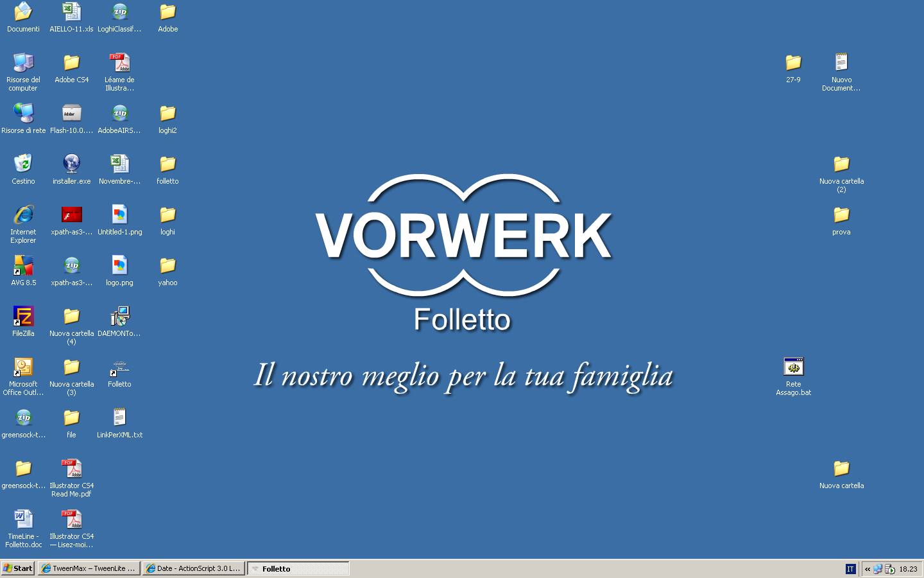Launch AVG 8.5 antivirus shortcut
The height and width of the screenshot is (578, 924).
[x=23, y=265]
